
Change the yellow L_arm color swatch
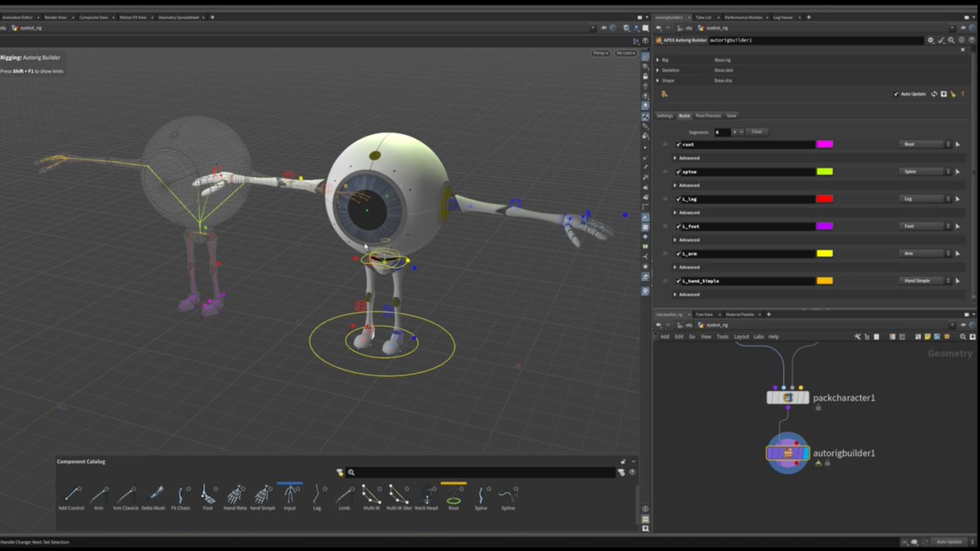825,254
